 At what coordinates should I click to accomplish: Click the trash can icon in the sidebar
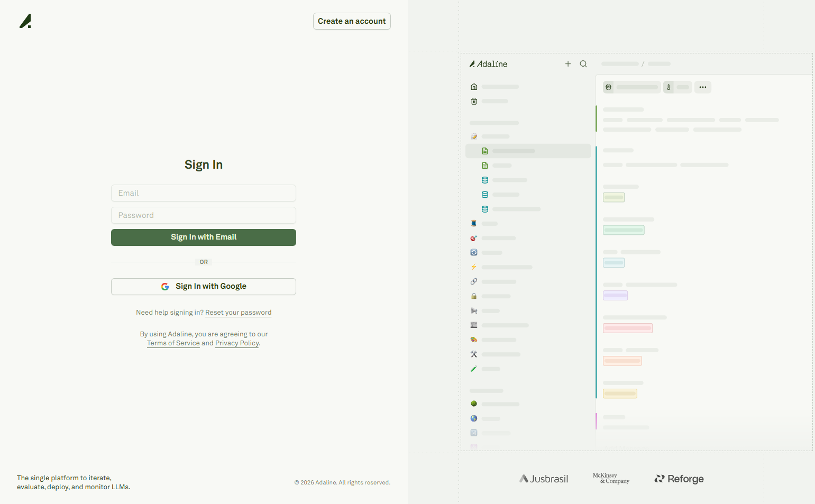pos(474,101)
